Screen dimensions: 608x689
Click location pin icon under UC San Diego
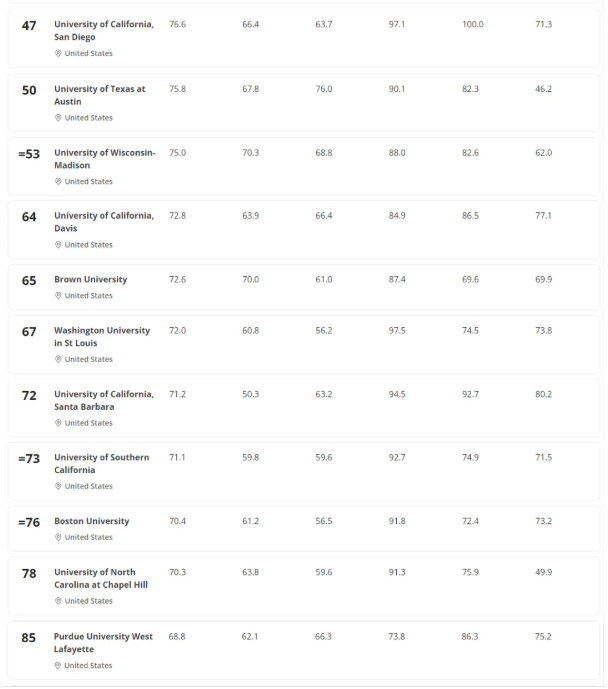(x=58, y=54)
